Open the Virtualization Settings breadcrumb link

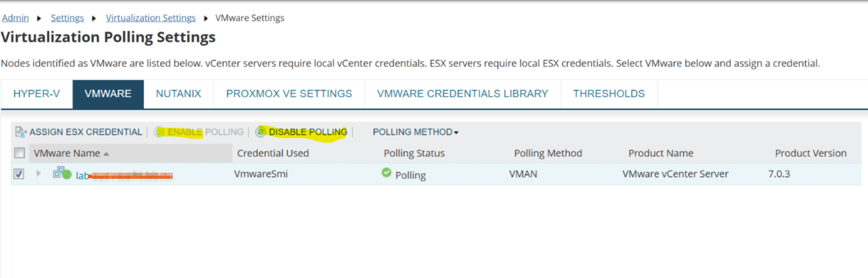(151, 18)
